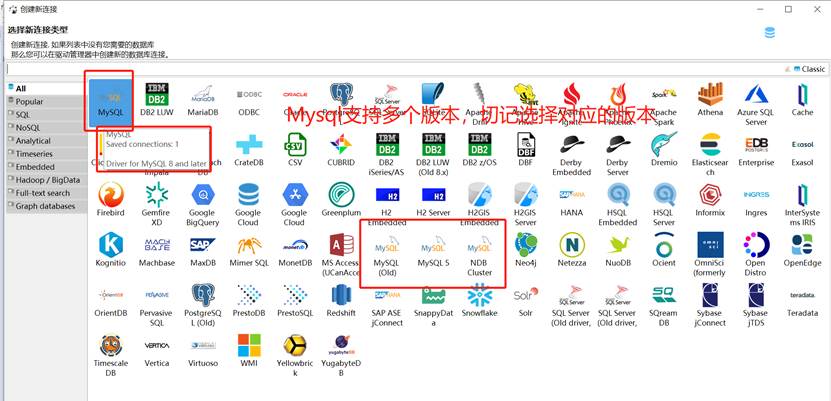Image resolution: width=831 pixels, height=401 pixels.
Task: Choose the Netezza driver
Action: (x=572, y=250)
